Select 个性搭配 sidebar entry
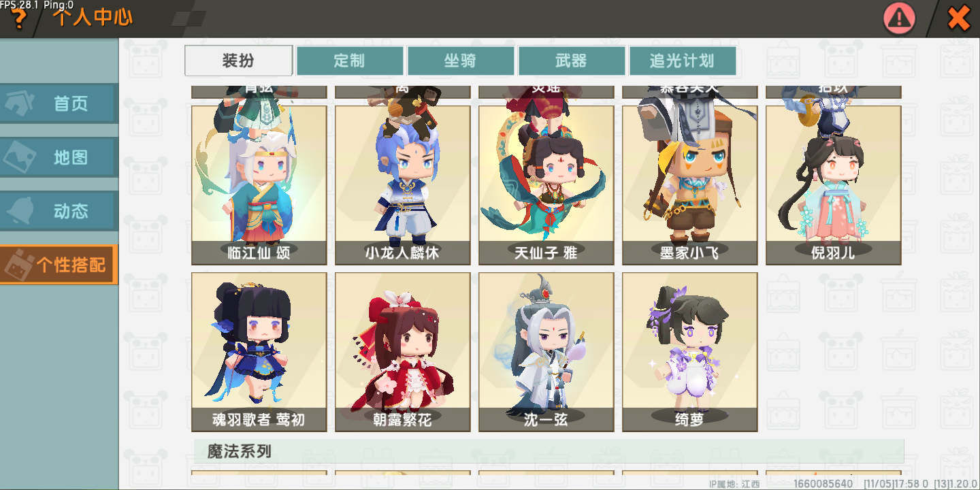The image size is (980, 490). (x=59, y=265)
